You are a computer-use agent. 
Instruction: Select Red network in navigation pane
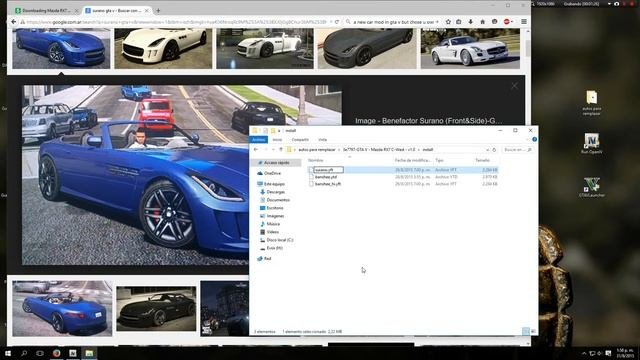(x=267, y=259)
